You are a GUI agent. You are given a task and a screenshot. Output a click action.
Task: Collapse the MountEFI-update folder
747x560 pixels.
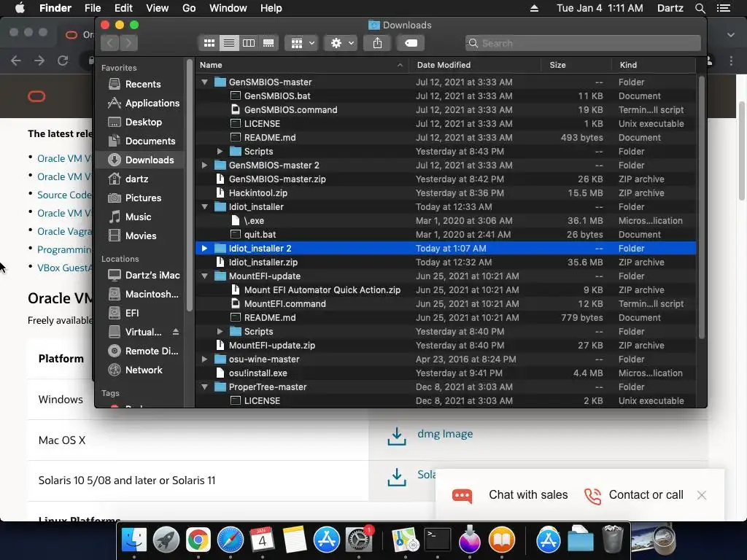pos(204,276)
